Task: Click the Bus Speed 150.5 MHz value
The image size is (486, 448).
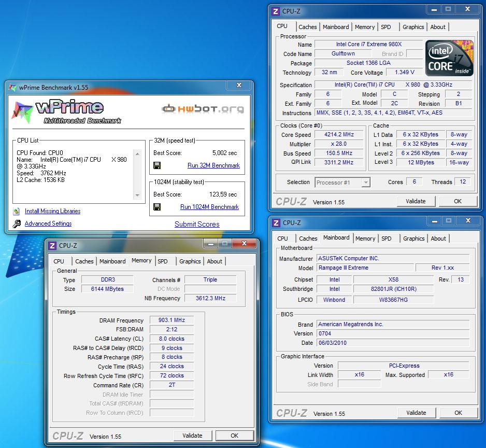Action: coord(339,153)
